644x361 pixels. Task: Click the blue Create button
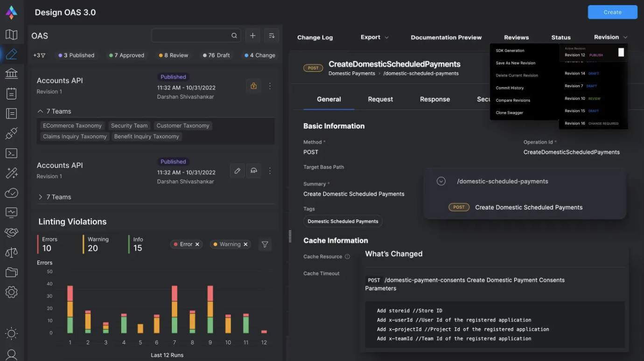pos(612,12)
